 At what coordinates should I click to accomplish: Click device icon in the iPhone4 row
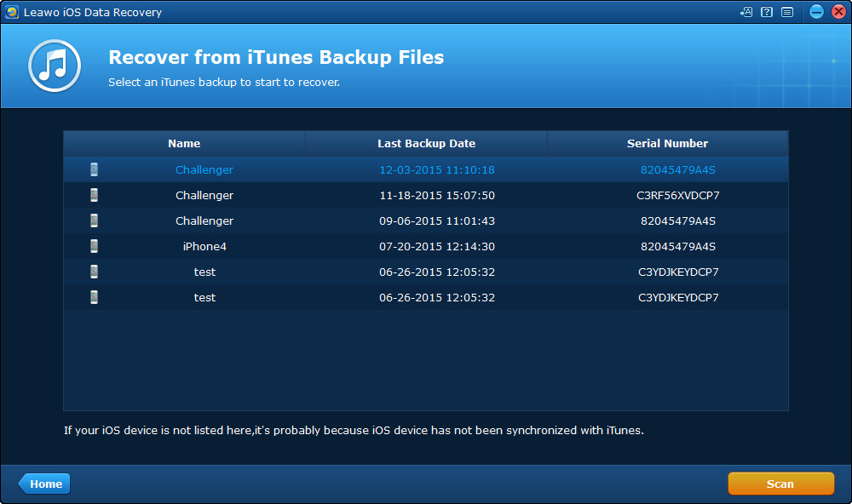[94, 246]
